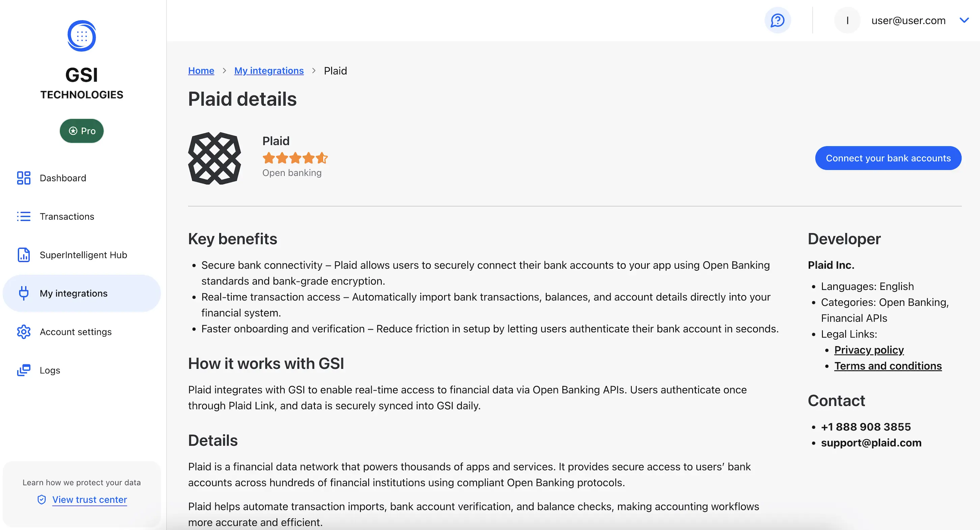Go to Home via breadcrumb link
980x530 pixels.
[x=201, y=71]
